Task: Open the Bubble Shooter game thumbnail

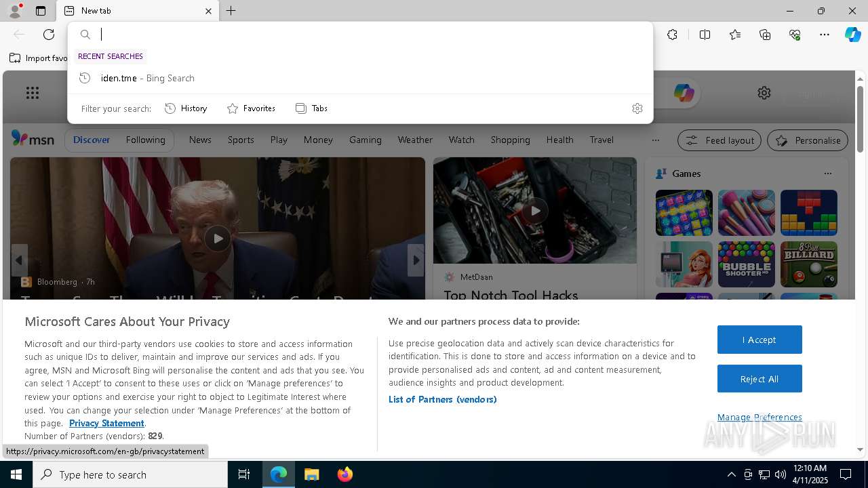Action: [x=747, y=264]
